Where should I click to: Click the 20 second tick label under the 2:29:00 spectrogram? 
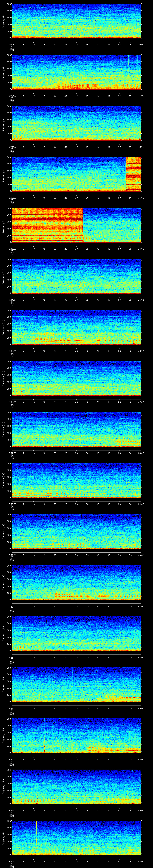coord(55,44)
